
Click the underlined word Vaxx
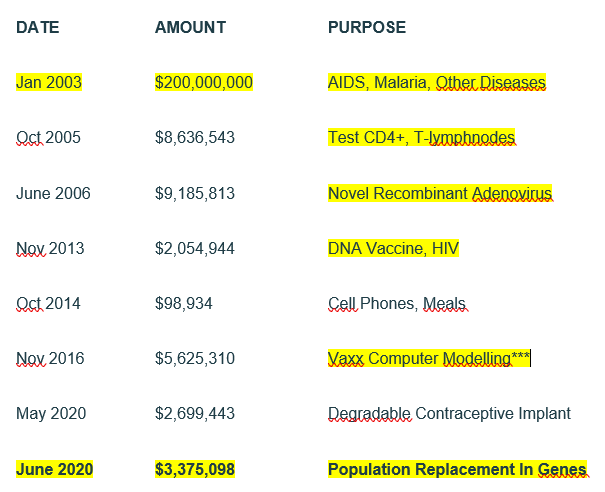coord(346,358)
